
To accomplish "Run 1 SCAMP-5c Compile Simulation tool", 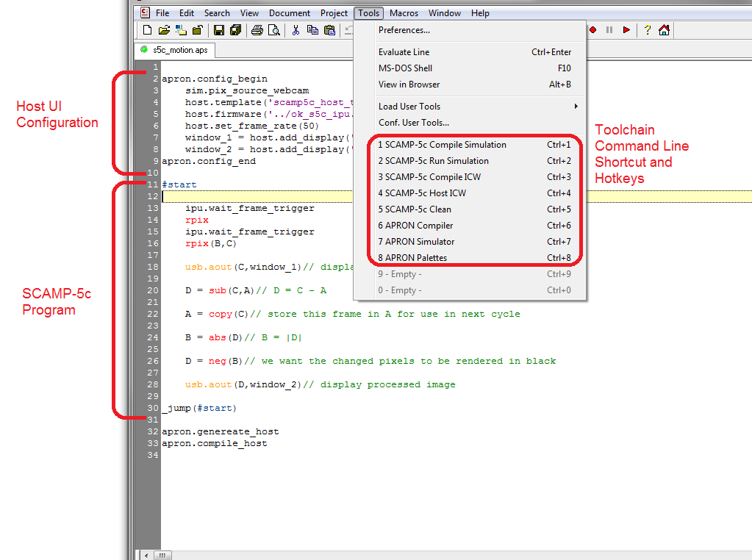I will 470,145.
